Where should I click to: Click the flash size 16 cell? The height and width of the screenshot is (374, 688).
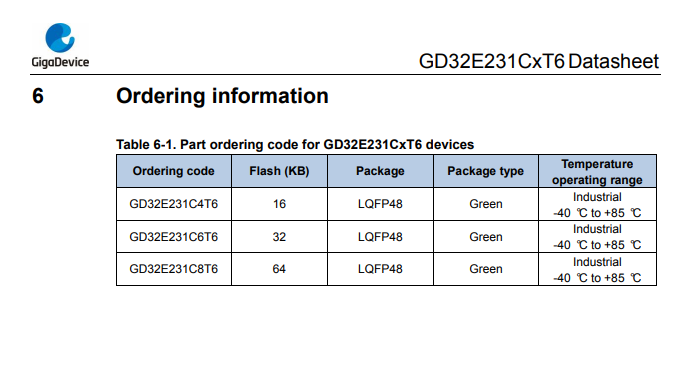tap(279, 204)
